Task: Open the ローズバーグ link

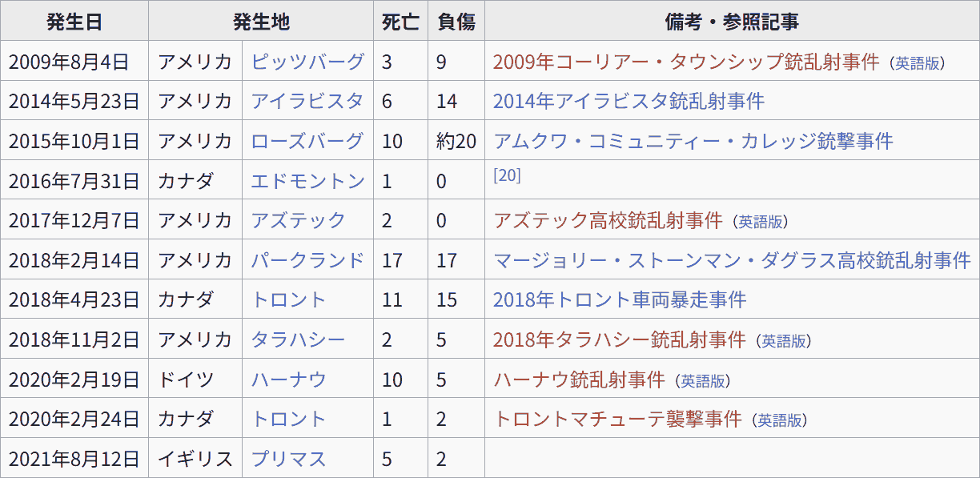Action: 307,141
